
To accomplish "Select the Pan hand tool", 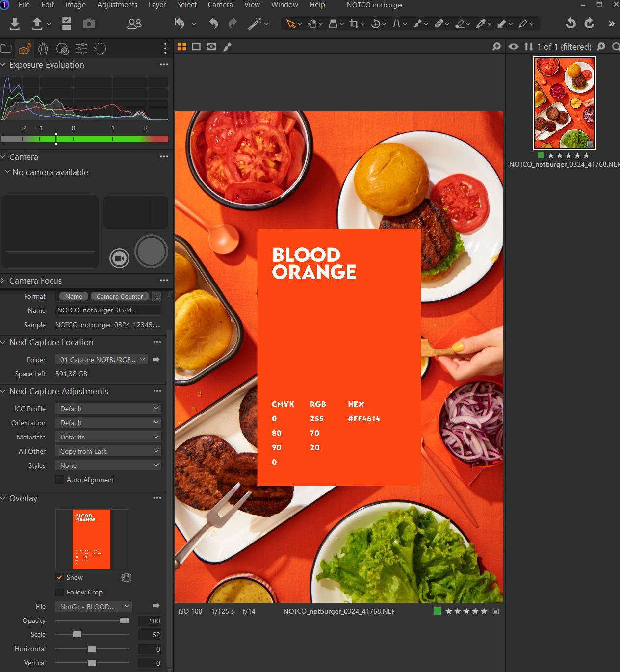I will click(312, 24).
